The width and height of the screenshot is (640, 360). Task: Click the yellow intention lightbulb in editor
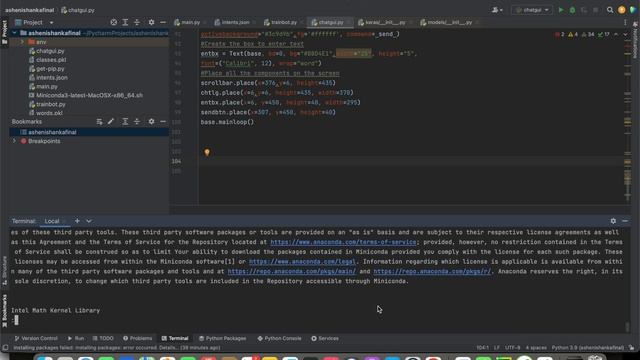tap(207, 152)
